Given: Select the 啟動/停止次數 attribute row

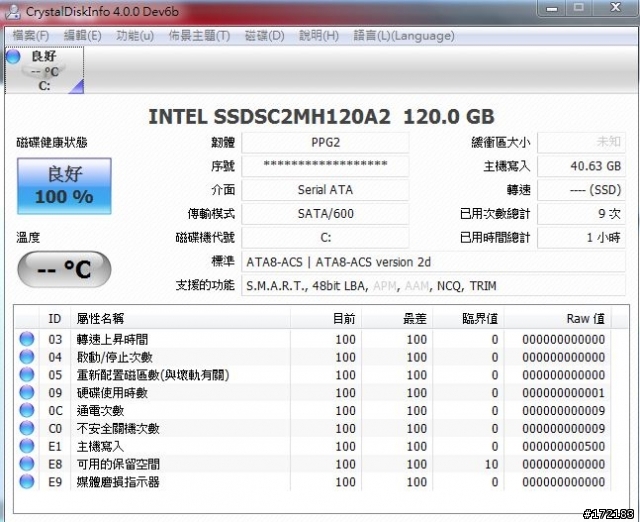Looking at the screenshot, I should [x=313, y=357].
